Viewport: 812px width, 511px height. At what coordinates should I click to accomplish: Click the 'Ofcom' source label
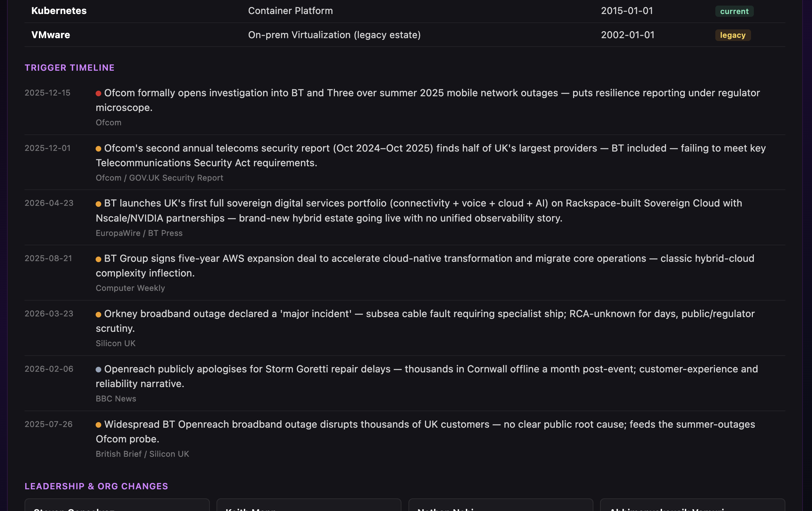pos(109,122)
